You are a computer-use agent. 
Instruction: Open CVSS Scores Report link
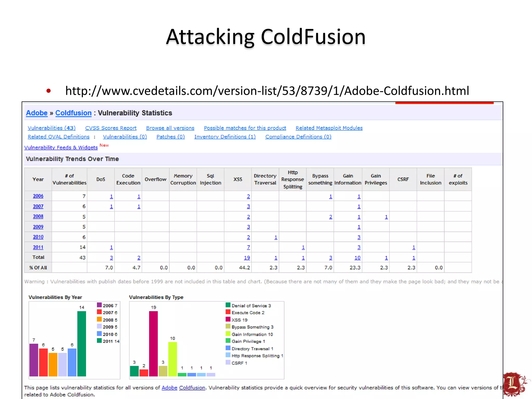point(111,128)
